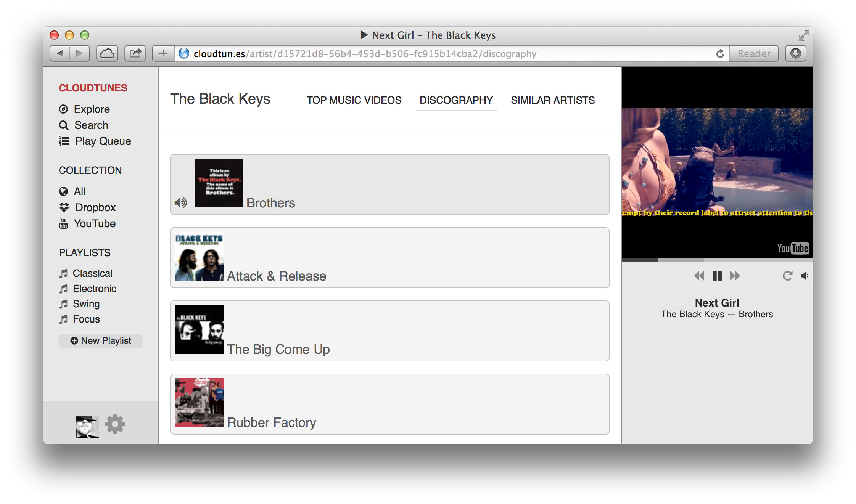This screenshot has width=856, height=504.
Task: Click the settings gear icon
Action: (x=115, y=424)
